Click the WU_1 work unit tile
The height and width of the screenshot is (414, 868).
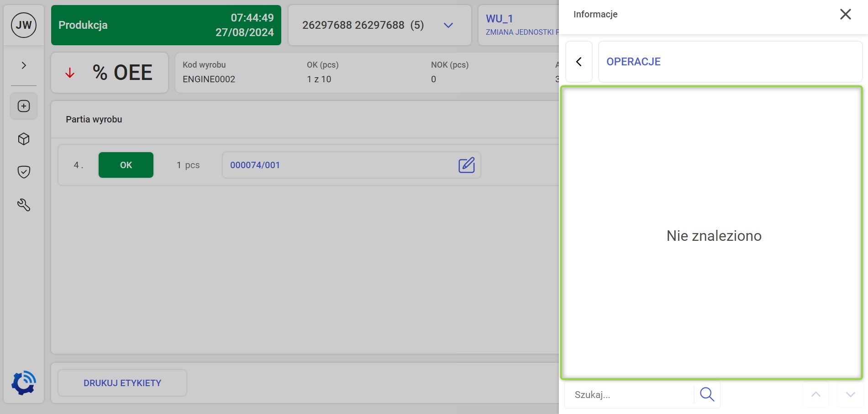(x=519, y=25)
